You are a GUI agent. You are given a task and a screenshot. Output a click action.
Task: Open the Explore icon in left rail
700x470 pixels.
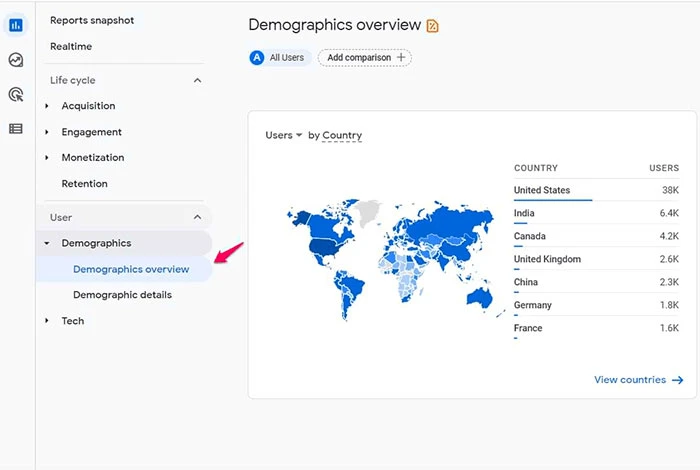16,60
